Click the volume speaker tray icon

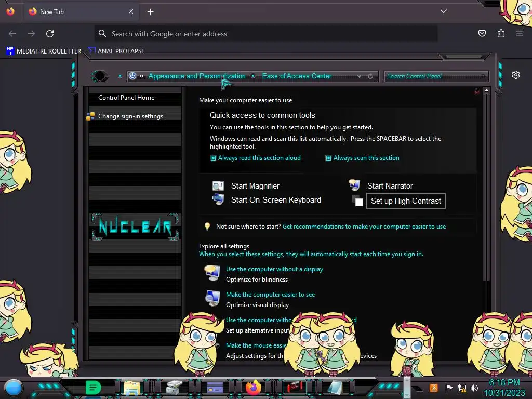(474, 388)
